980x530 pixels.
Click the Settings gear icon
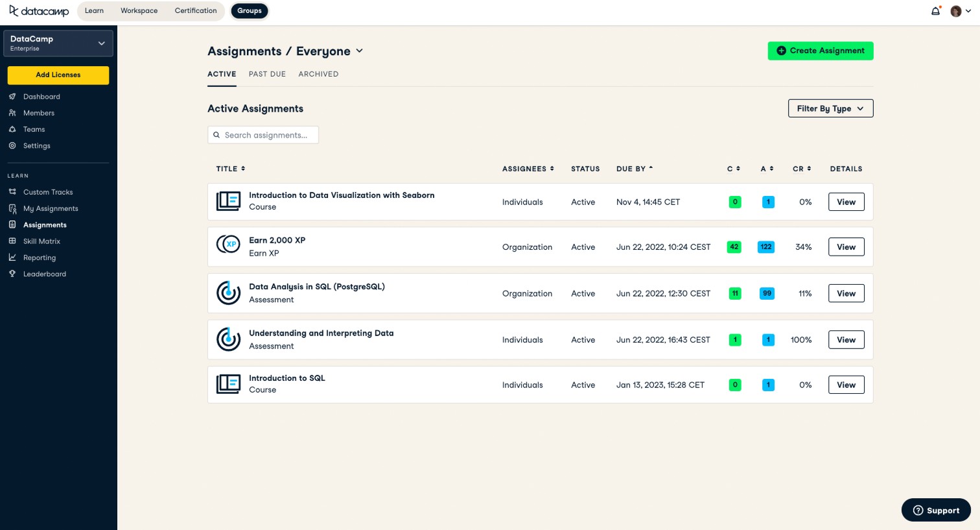tap(12, 145)
